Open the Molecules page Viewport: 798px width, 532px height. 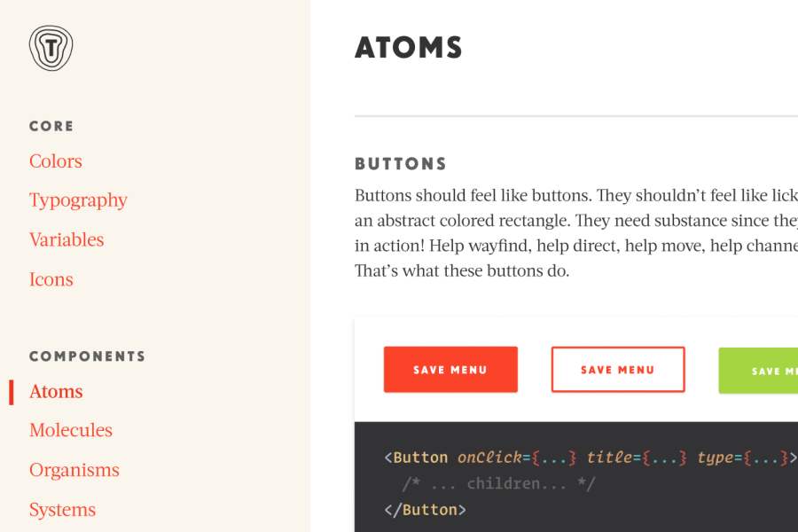coord(71,430)
